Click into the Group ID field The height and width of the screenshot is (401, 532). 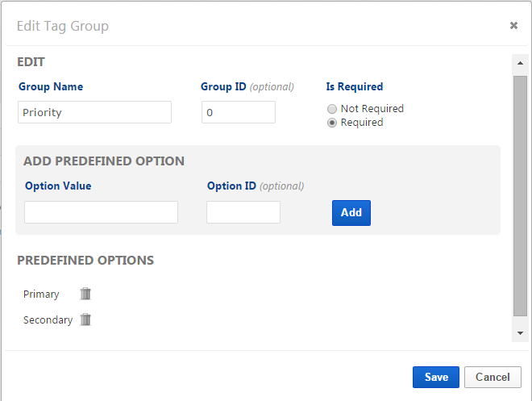(238, 112)
